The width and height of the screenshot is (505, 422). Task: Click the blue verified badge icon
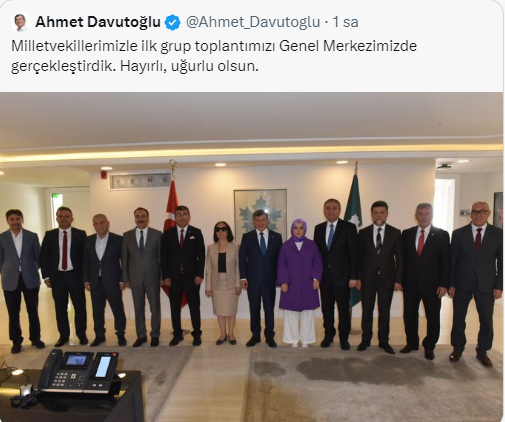tap(173, 22)
